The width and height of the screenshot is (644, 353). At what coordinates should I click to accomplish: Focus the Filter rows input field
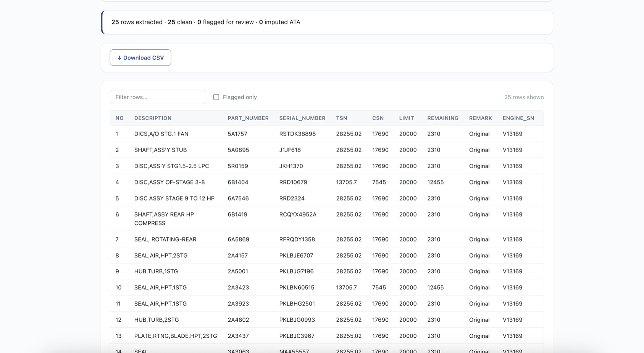158,97
